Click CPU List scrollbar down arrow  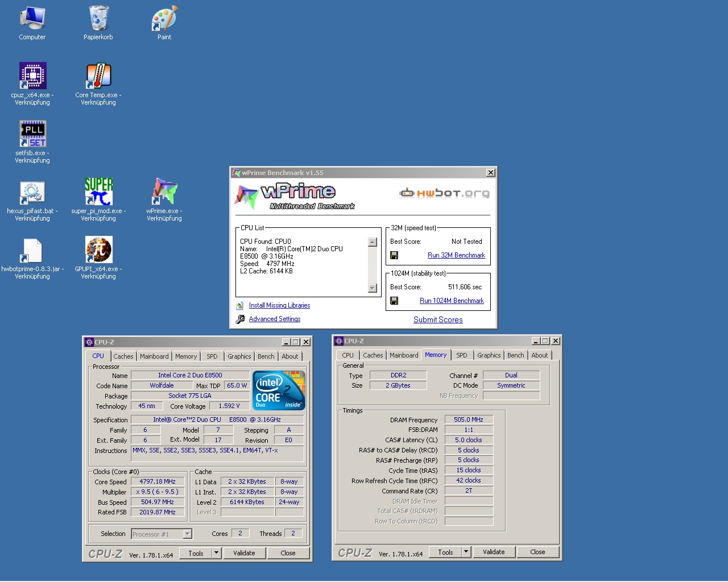(373, 288)
